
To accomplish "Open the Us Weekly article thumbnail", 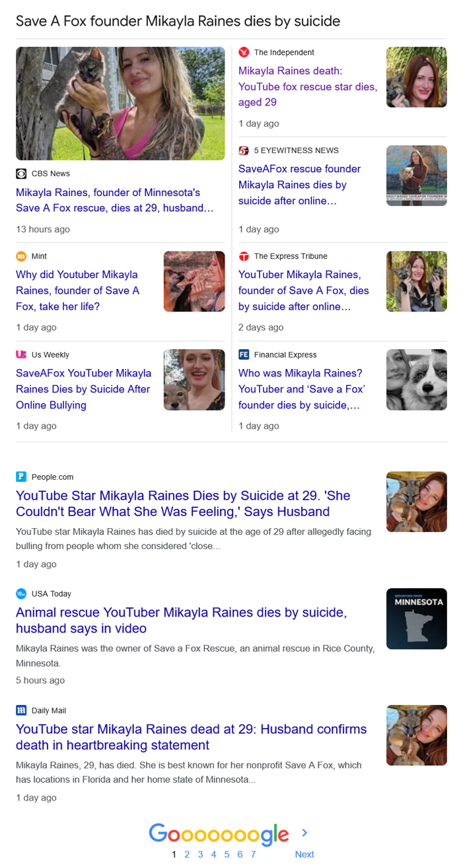I will 194,380.
